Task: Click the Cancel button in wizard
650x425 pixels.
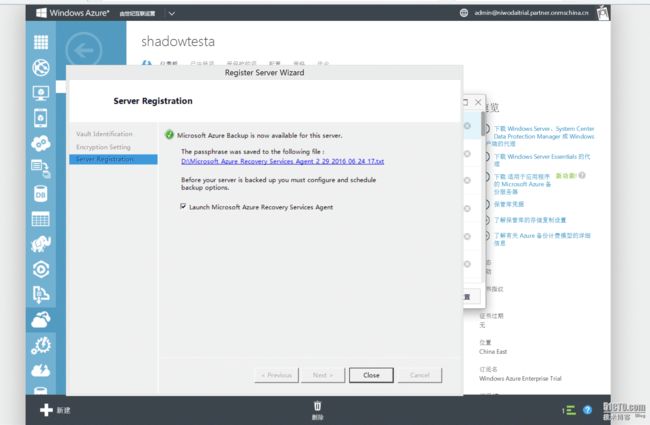Action: coord(420,375)
